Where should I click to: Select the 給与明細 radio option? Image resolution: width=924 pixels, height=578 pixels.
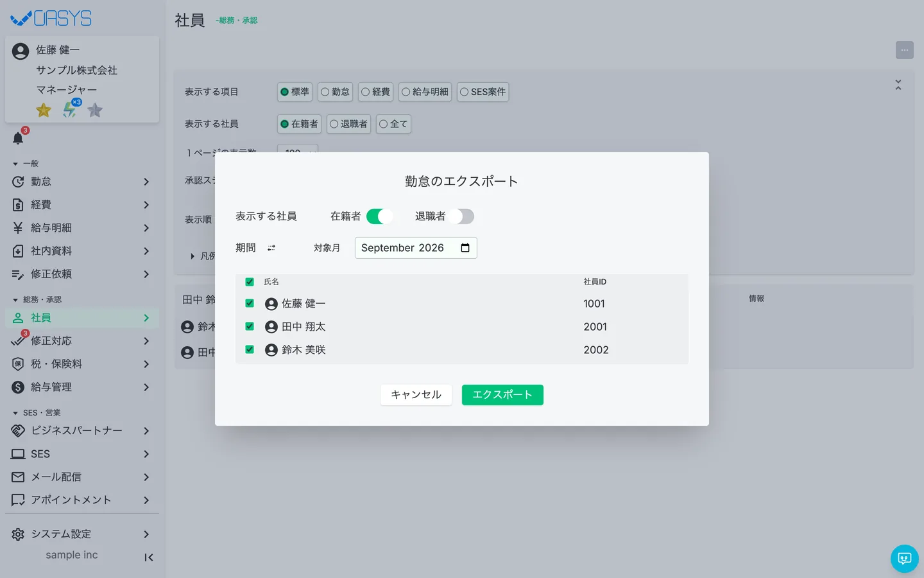click(425, 92)
